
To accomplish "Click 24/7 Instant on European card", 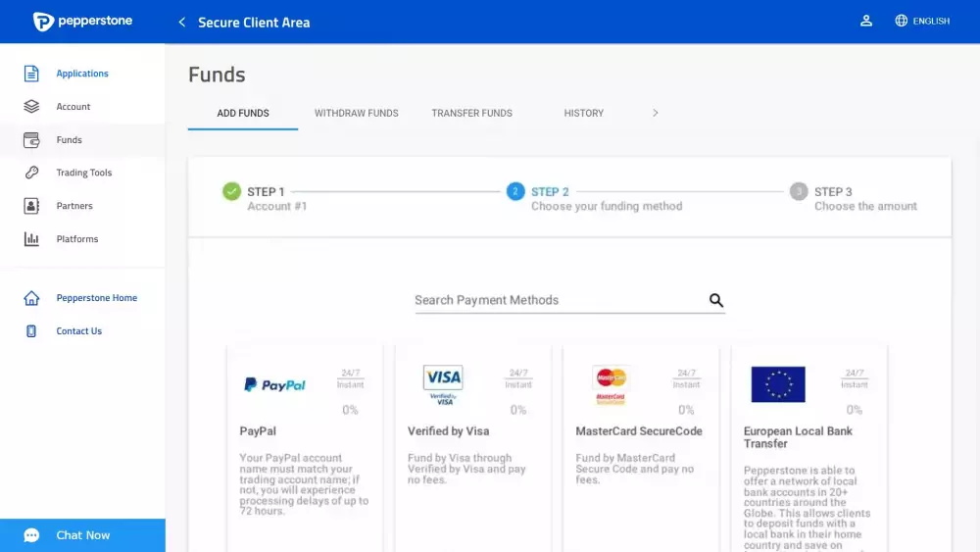I will point(855,378).
